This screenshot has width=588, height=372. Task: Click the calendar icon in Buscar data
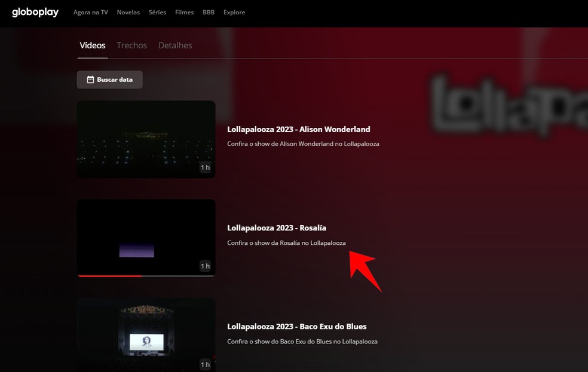pyautogui.click(x=90, y=79)
